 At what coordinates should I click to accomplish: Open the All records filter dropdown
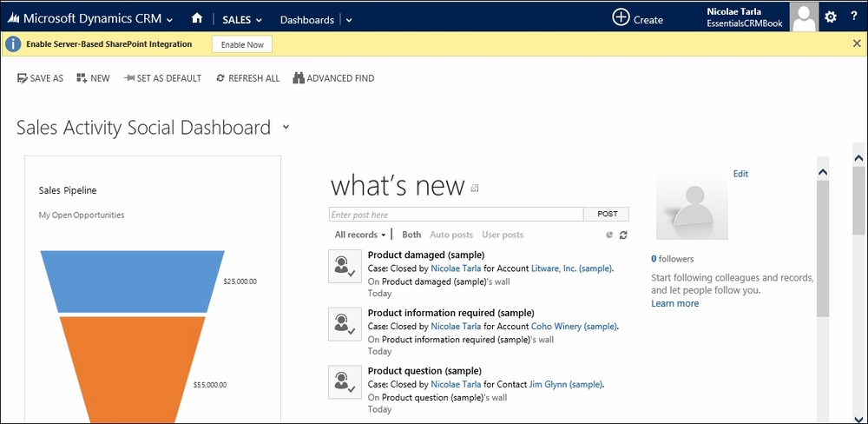360,235
